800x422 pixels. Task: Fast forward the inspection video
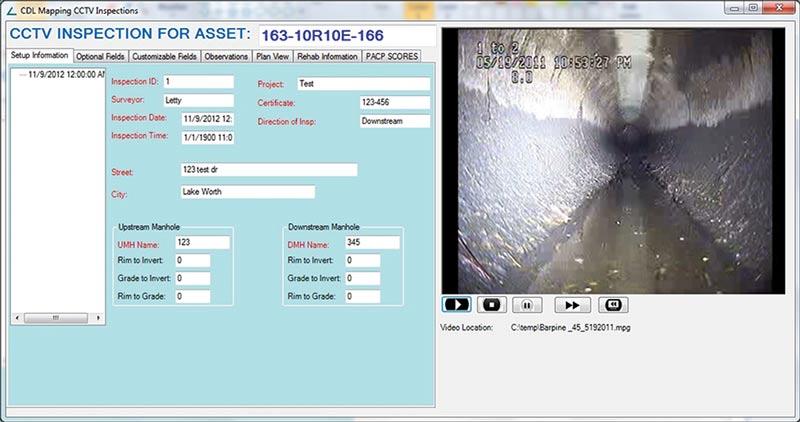571,304
